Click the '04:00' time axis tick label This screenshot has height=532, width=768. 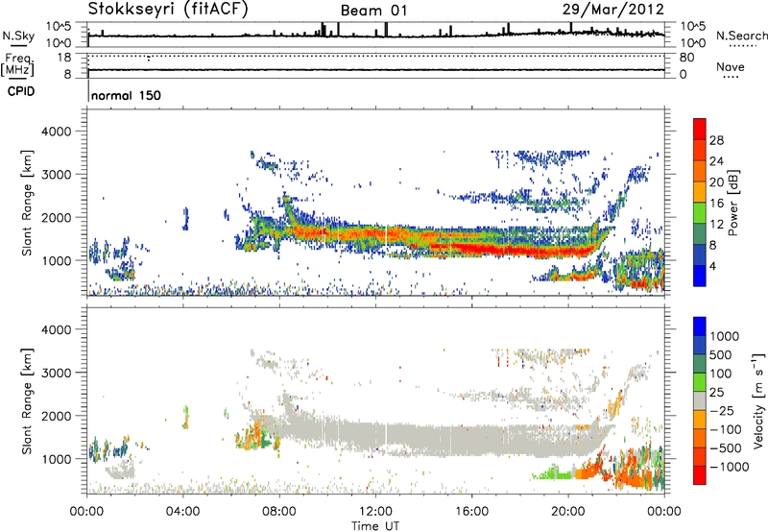pos(182,512)
